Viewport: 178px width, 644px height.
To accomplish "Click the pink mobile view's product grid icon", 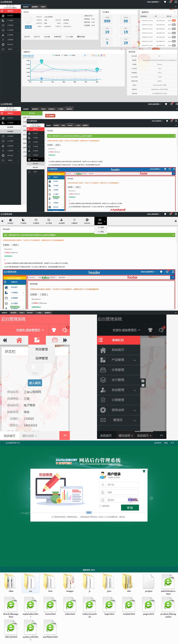I will coord(37,339).
